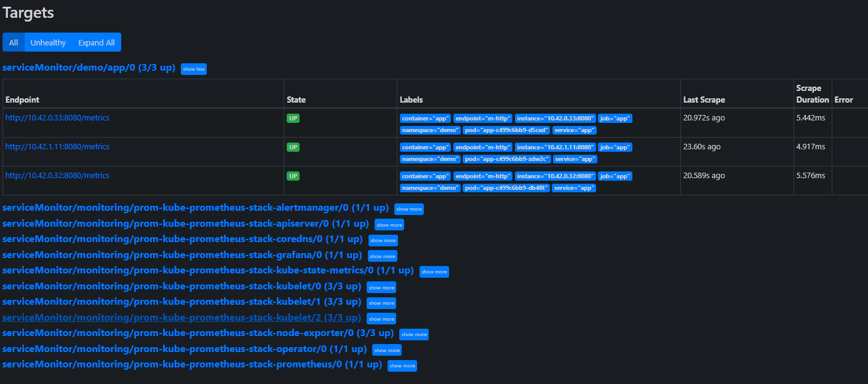The height and width of the screenshot is (384, 868).
Task: Select the All filter button
Action: pos(14,42)
